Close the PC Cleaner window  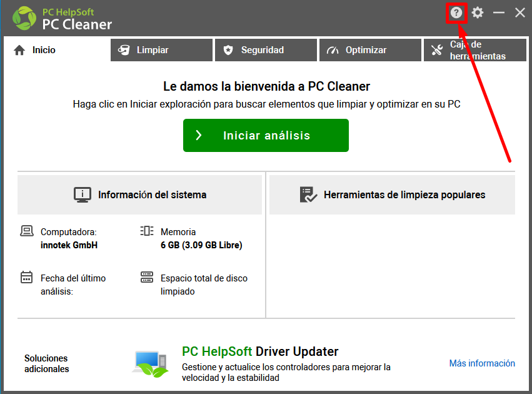[x=519, y=13]
